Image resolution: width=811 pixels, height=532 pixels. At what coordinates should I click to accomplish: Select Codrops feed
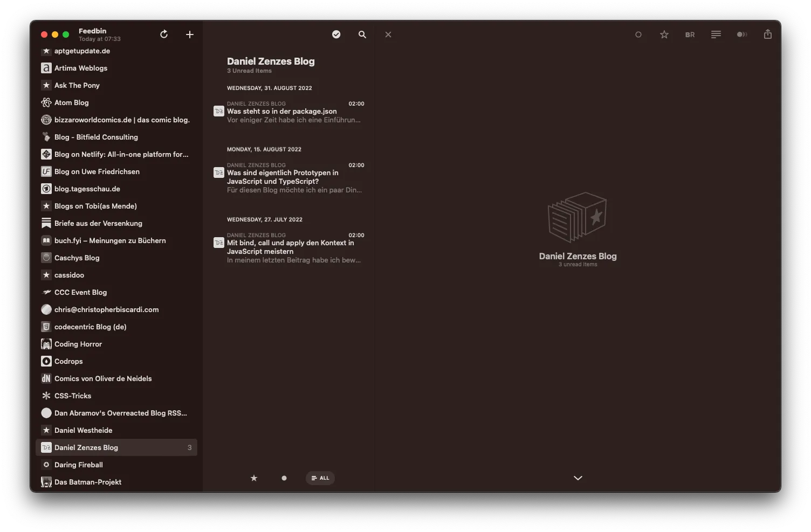click(116, 361)
